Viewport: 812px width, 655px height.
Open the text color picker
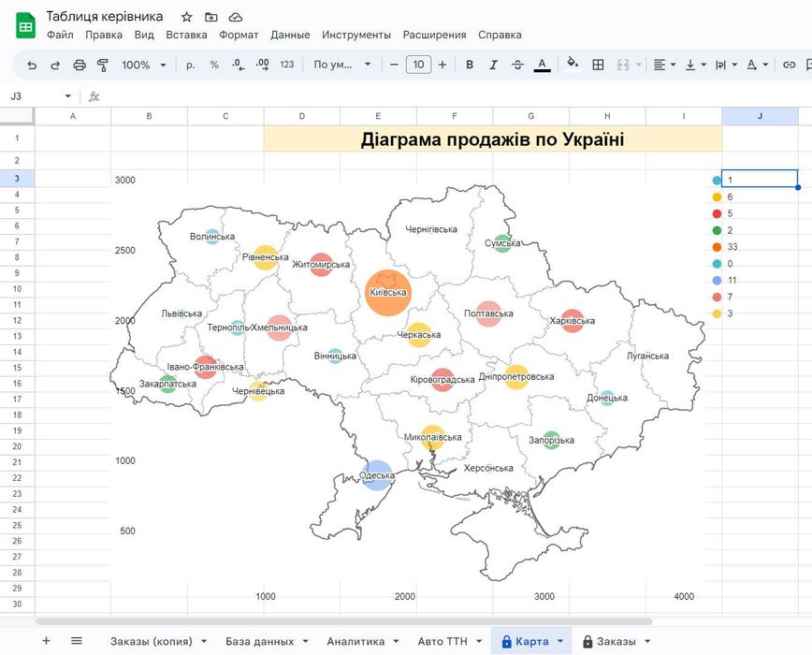[x=543, y=65]
